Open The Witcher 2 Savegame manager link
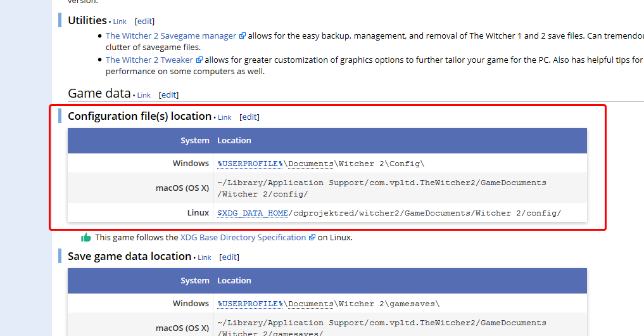Image resolution: width=644 pixels, height=336 pixels. point(170,36)
